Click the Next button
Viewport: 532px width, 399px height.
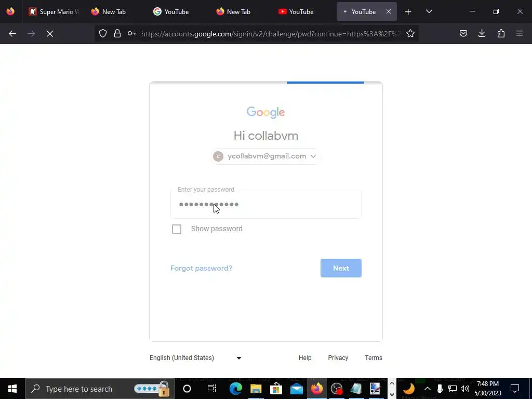tap(341, 268)
